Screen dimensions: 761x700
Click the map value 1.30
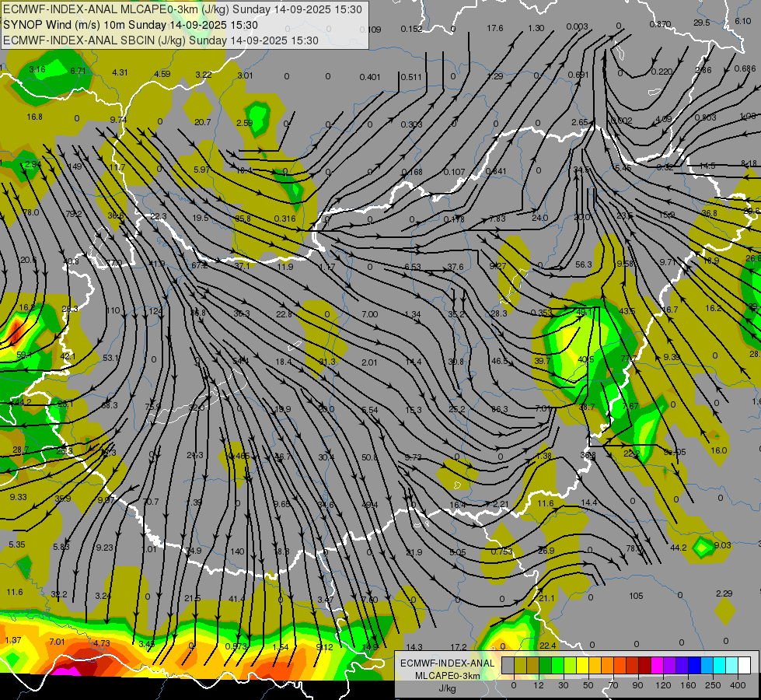point(536,28)
